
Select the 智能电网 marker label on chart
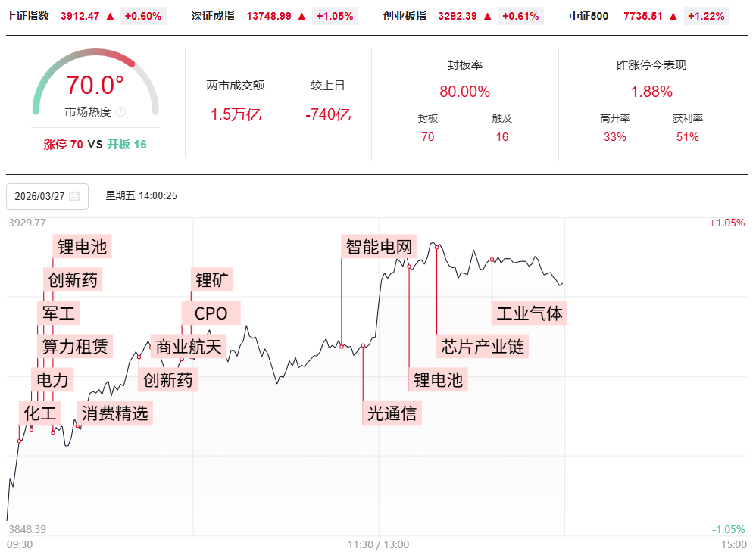tap(379, 247)
